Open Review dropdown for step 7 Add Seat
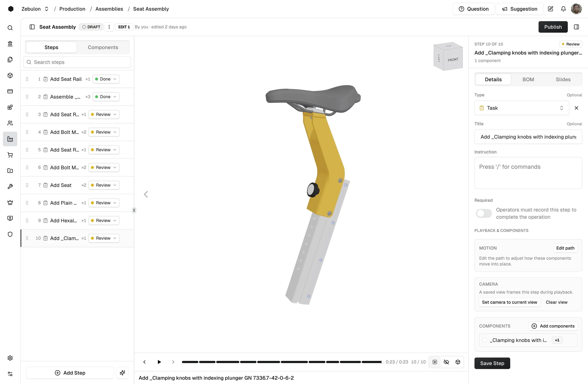 104,185
